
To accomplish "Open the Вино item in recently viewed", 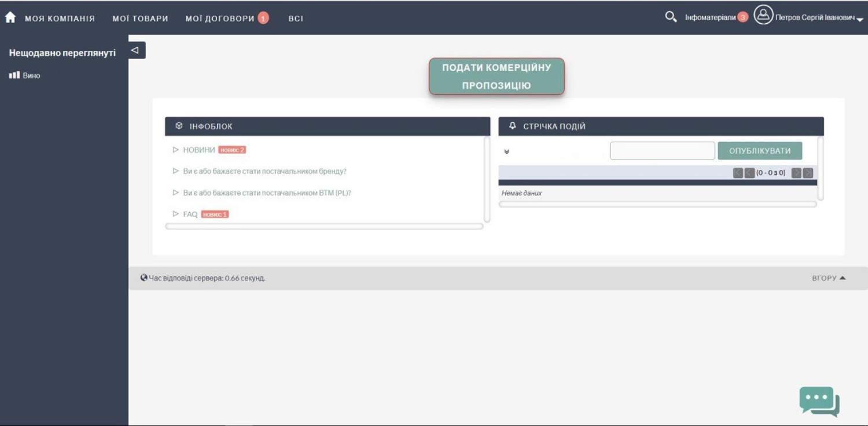I will (x=31, y=76).
